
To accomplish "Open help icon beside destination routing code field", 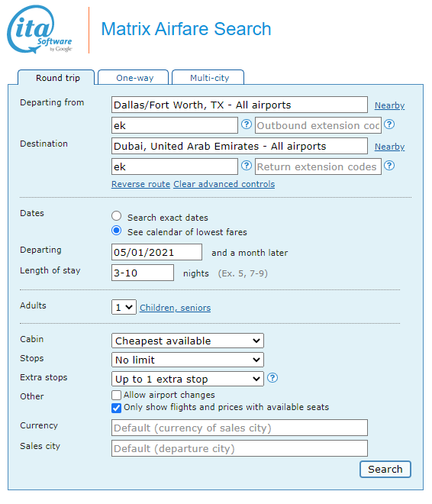I will pyautogui.click(x=247, y=166).
